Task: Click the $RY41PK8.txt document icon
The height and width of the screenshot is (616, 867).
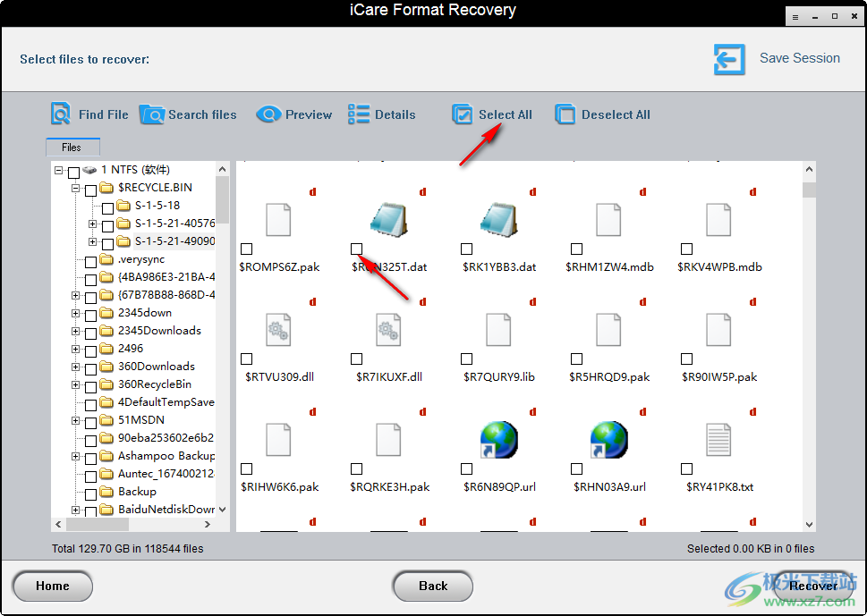Action: click(x=718, y=440)
